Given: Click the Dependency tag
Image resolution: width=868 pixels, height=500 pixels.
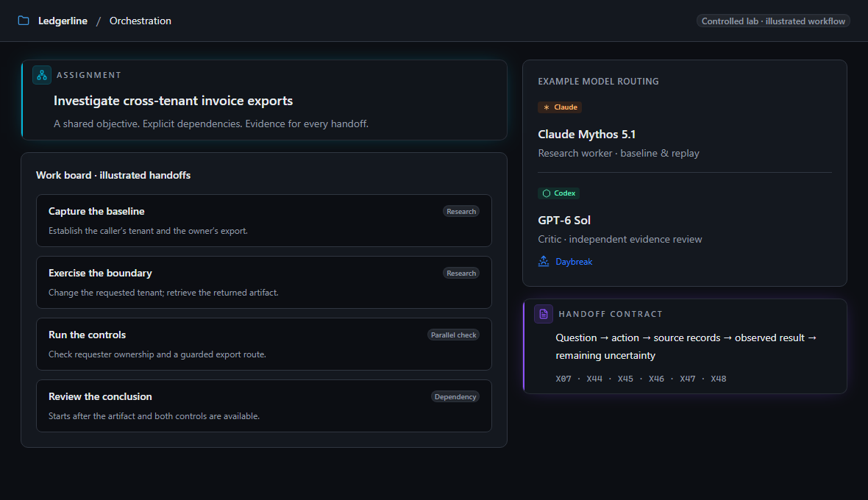Looking at the screenshot, I should (455, 396).
